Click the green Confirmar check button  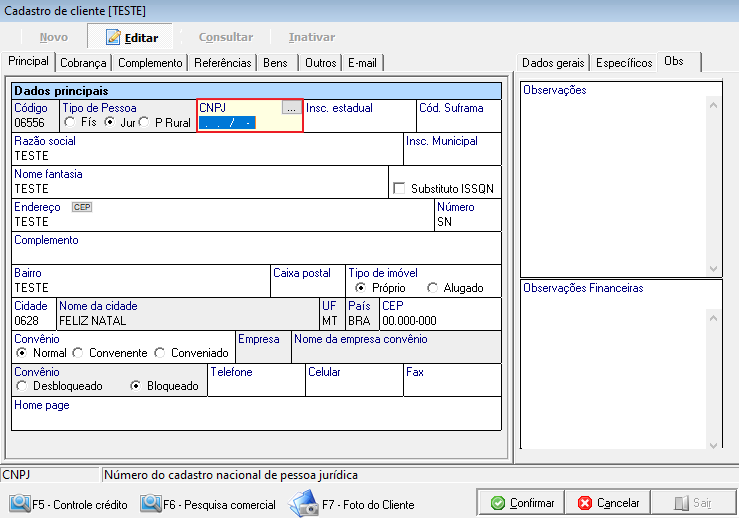[520, 503]
